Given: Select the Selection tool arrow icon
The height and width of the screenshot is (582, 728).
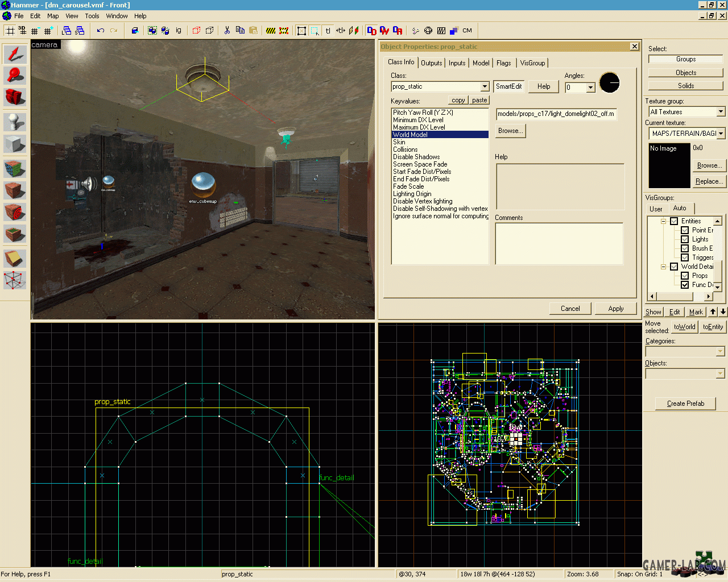Looking at the screenshot, I should [15, 54].
